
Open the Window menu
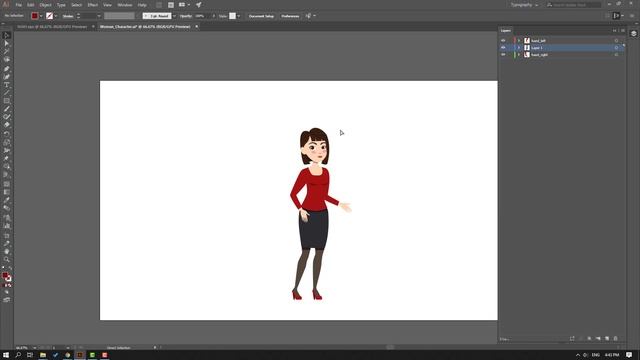[x=124, y=5]
